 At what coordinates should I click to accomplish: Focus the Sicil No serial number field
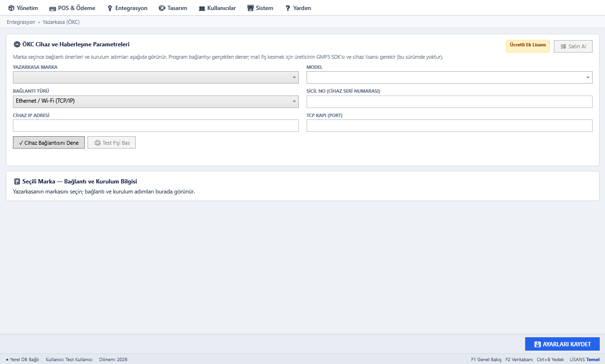coord(450,102)
